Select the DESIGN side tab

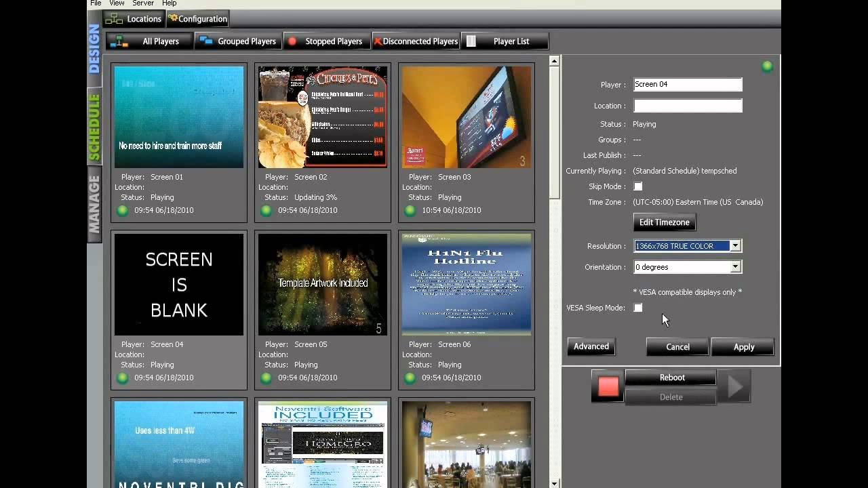(x=94, y=48)
